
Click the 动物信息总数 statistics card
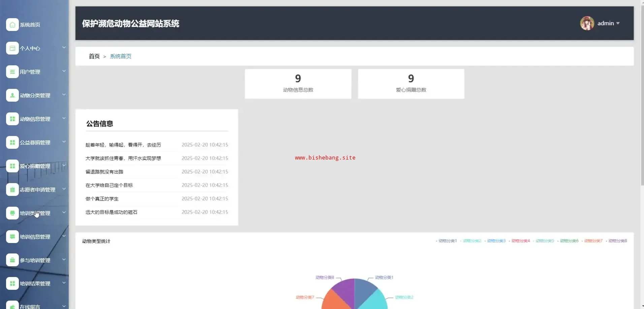coord(298,84)
